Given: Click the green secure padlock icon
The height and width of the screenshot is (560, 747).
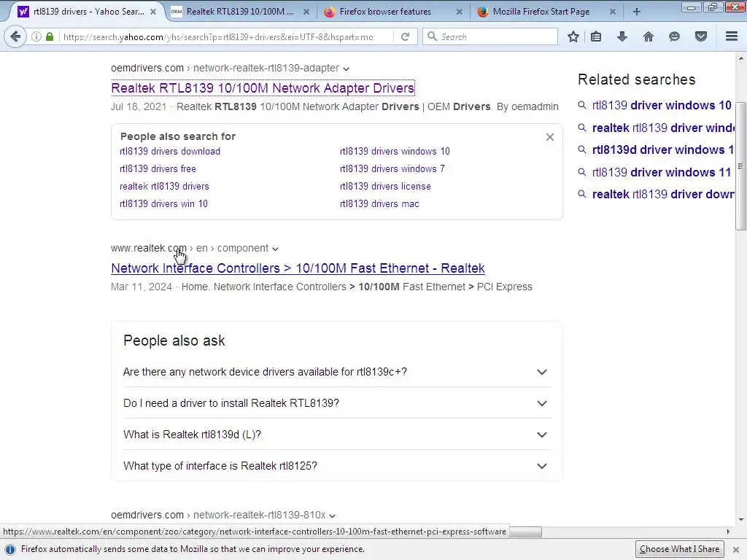Looking at the screenshot, I should (50, 36).
